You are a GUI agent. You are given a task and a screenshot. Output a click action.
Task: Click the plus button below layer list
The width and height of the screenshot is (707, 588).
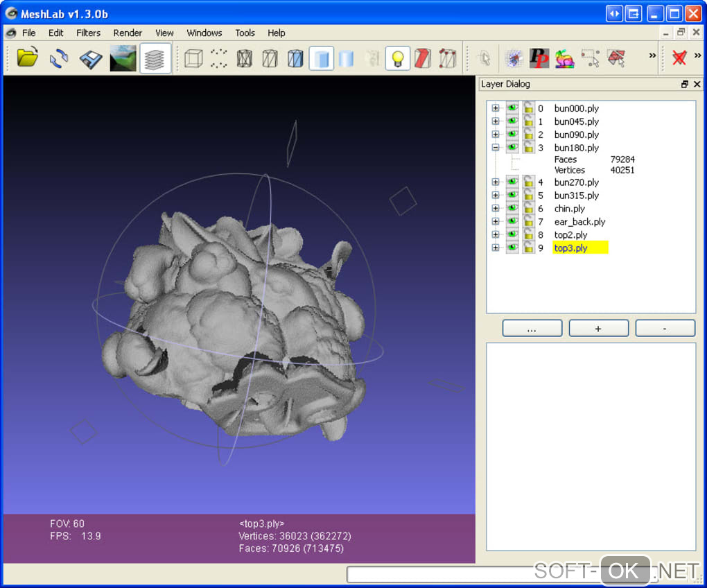[598, 329]
